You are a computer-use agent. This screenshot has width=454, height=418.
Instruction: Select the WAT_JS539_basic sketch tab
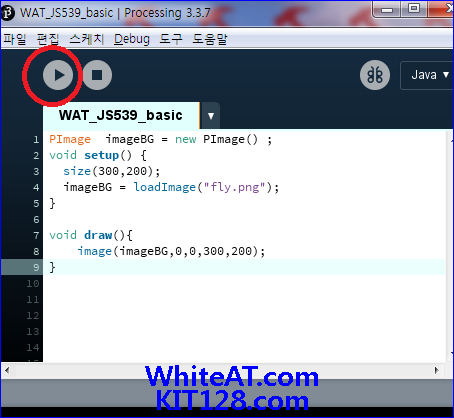pos(121,116)
